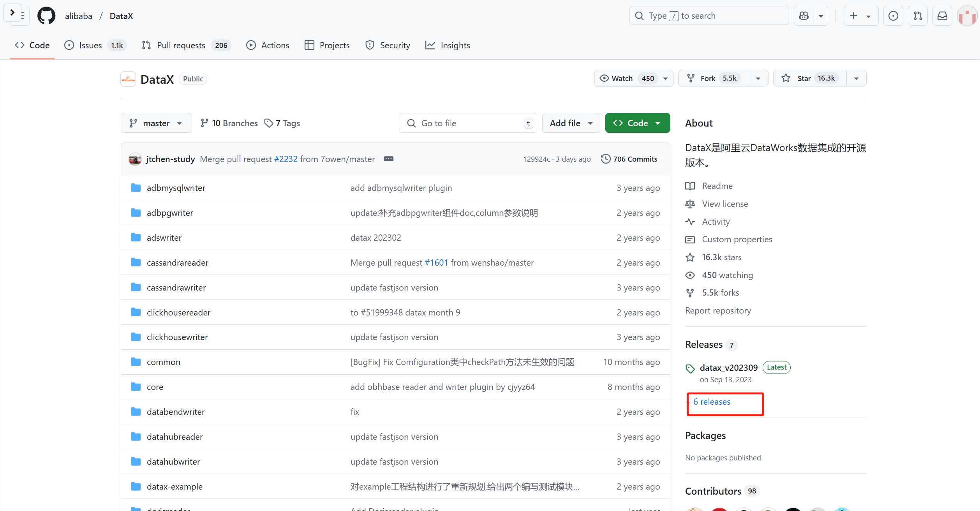Open pull request #2232 link

click(286, 159)
